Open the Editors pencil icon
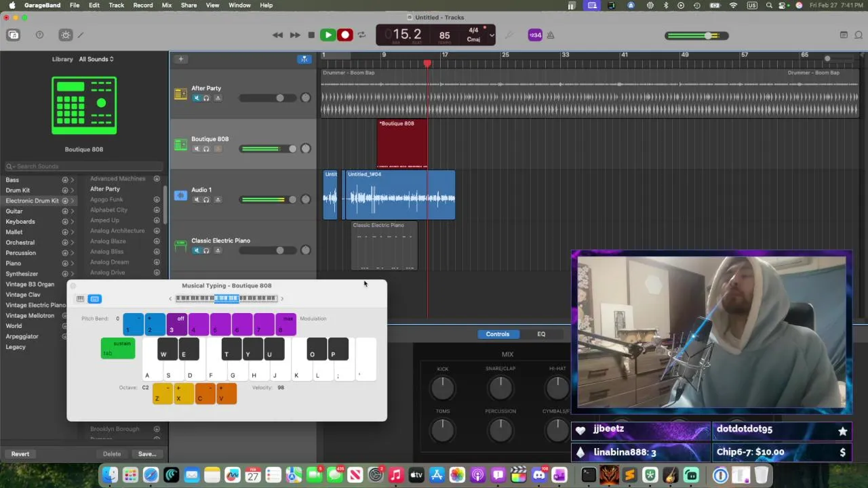This screenshot has width=868, height=488. pos(80,35)
